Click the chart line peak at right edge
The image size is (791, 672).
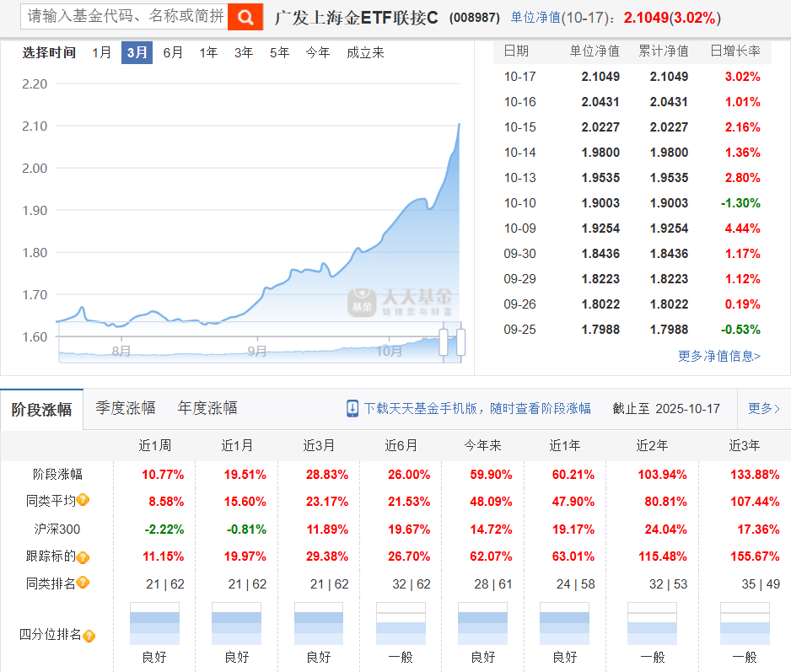click(459, 124)
